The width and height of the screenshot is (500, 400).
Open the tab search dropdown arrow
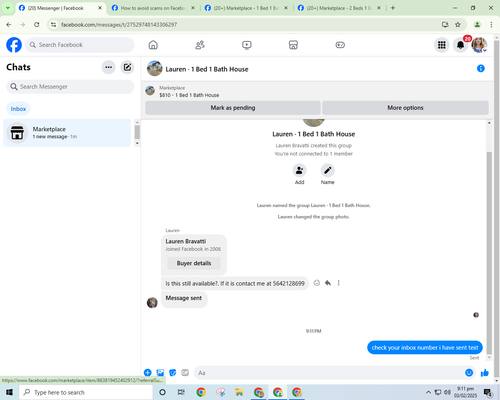8,8
